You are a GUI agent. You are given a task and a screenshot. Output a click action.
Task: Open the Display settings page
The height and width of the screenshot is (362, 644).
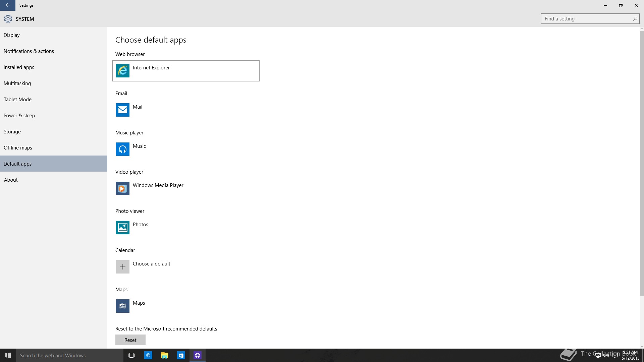tap(54, 35)
